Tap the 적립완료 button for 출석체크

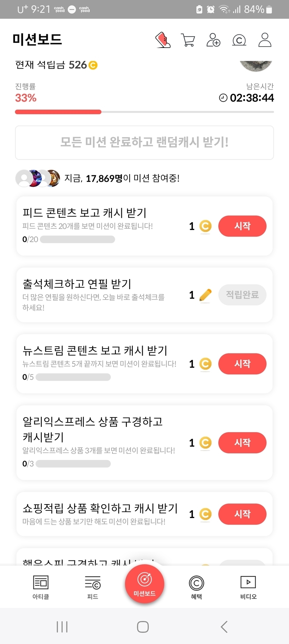pyautogui.click(x=242, y=295)
